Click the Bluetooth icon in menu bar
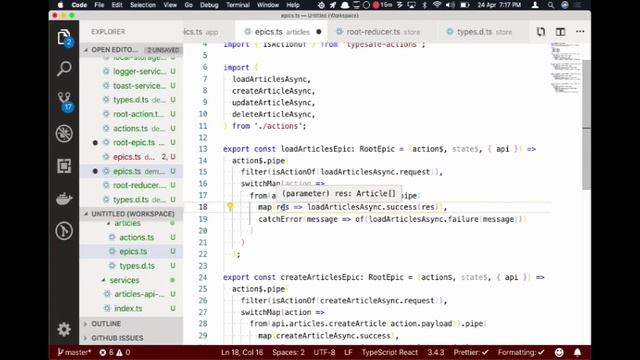640x360 pixels. (x=424, y=5)
